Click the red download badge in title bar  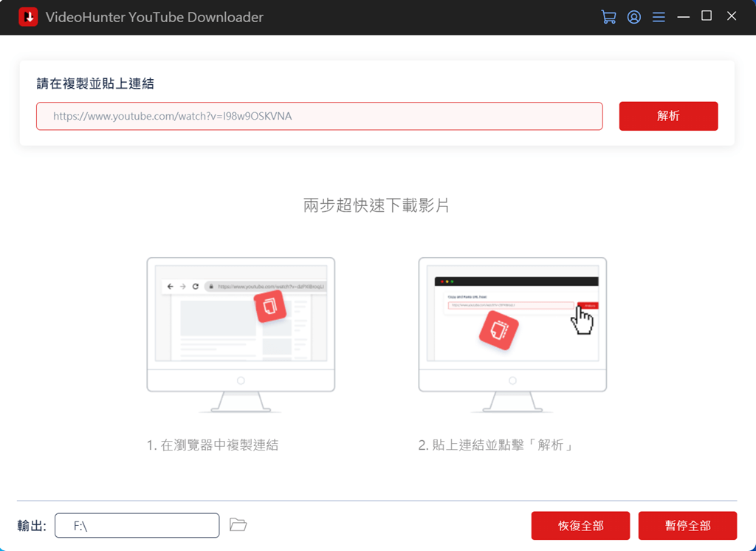pyautogui.click(x=28, y=16)
